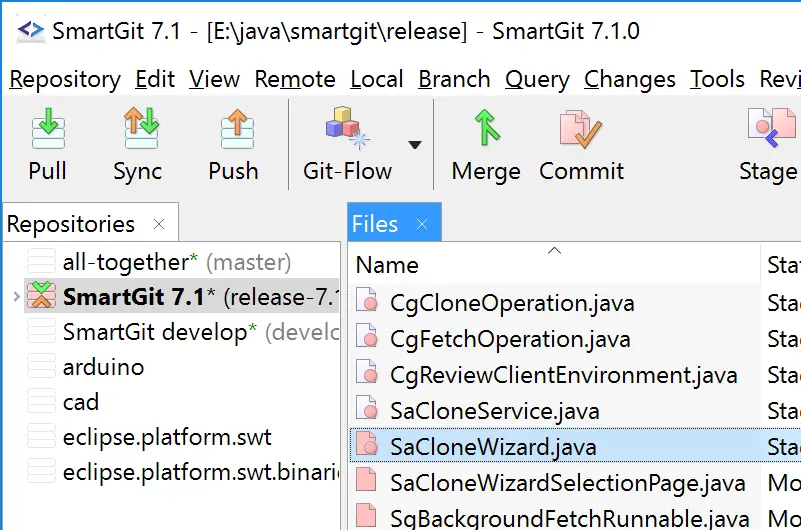Click the all-together repository icon
This screenshot has width=801, height=530.
(41, 261)
